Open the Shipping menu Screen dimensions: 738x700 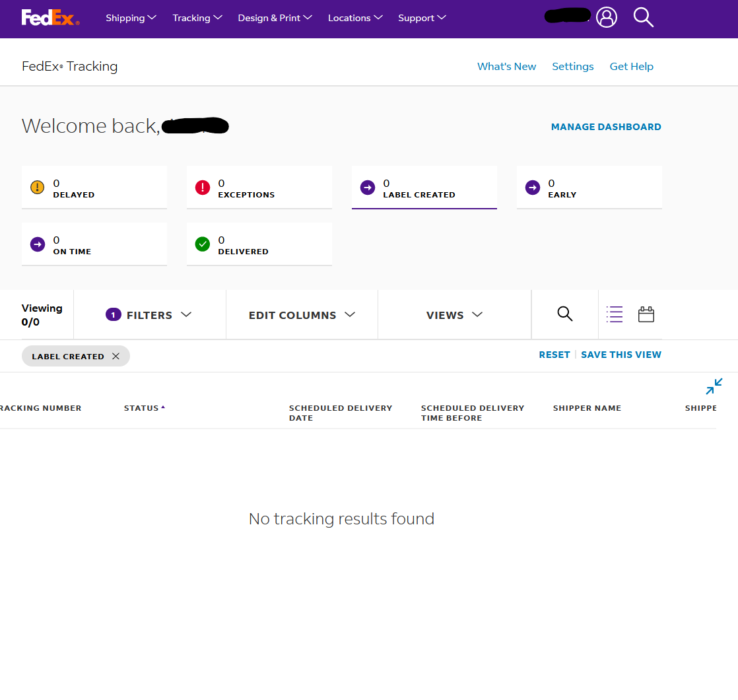point(131,18)
